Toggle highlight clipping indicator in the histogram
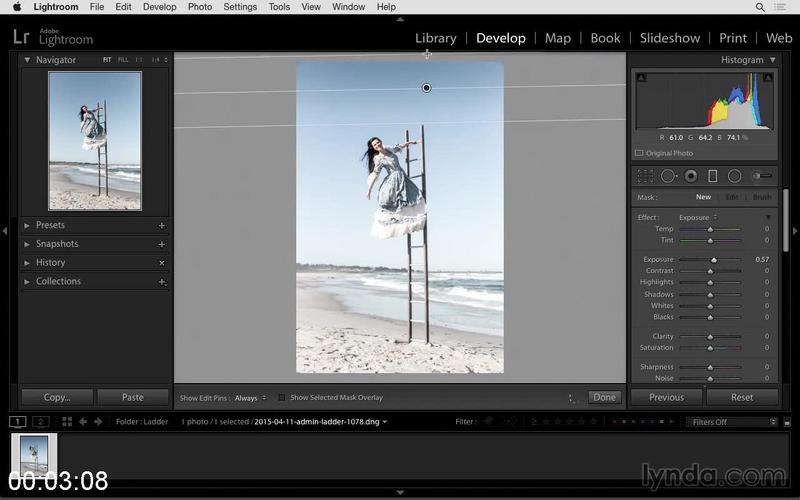The height and width of the screenshot is (500, 800). [768, 78]
